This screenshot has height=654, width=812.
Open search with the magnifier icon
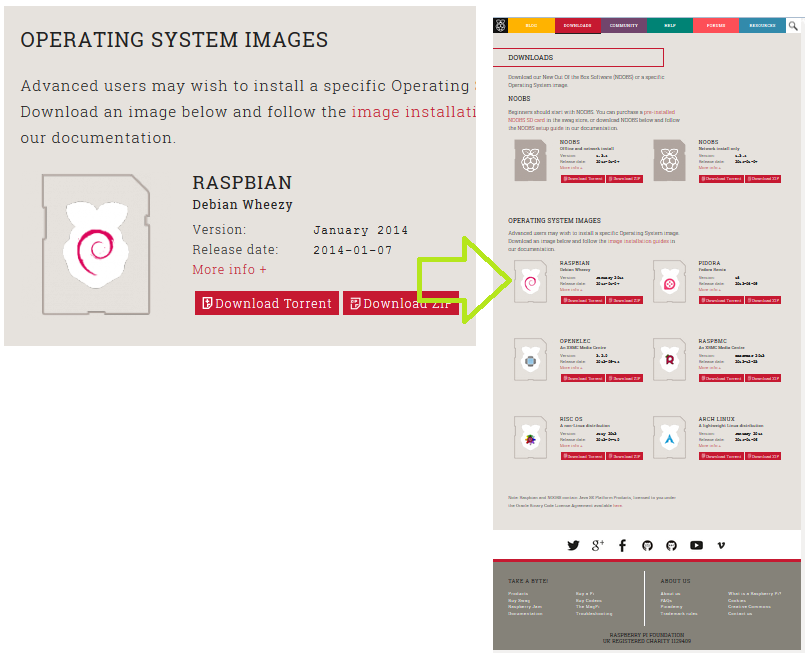793,26
